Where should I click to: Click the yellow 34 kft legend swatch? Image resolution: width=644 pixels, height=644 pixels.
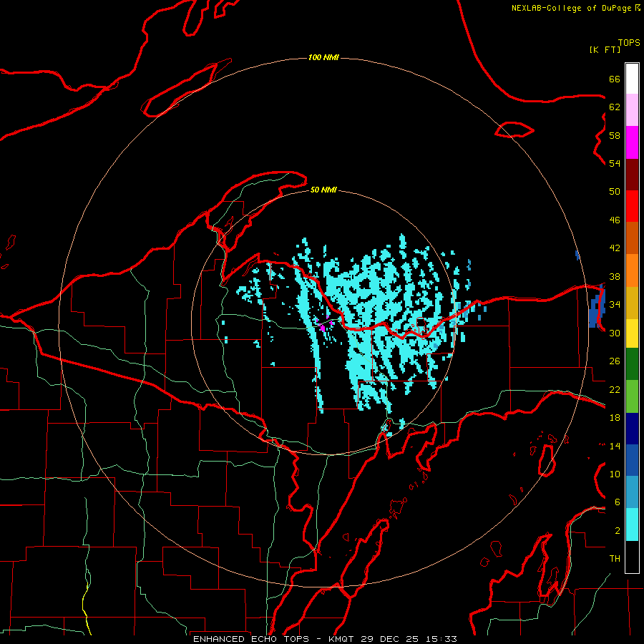click(x=632, y=333)
